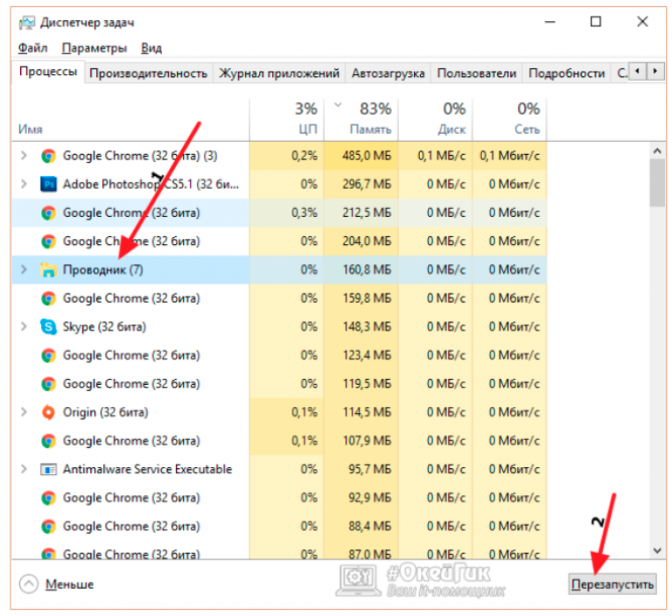This screenshot has height=616, width=672.
Task: Expand the Adobe Photoshop CS5.1 process
Action: (24, 185)
